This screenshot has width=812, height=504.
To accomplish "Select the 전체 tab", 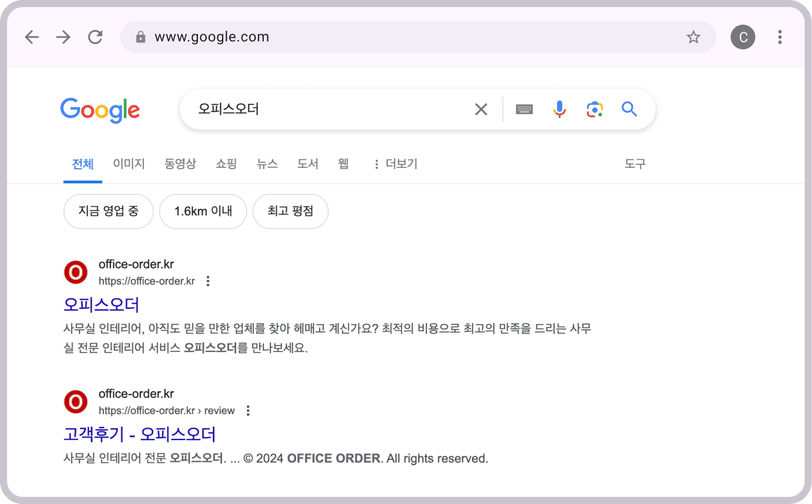I will coord(83,164).
